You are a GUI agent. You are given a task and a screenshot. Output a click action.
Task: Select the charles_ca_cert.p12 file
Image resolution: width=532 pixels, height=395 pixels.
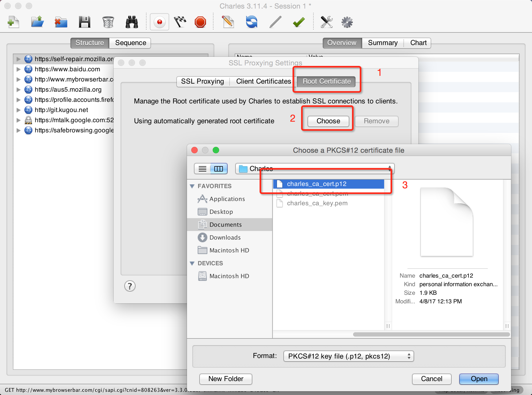[x=317, y=184]
